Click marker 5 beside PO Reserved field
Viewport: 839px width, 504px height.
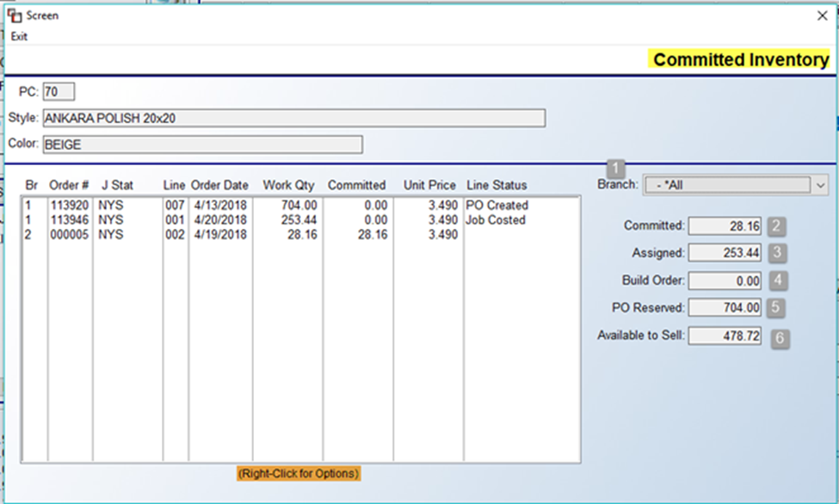pos(776,308)
